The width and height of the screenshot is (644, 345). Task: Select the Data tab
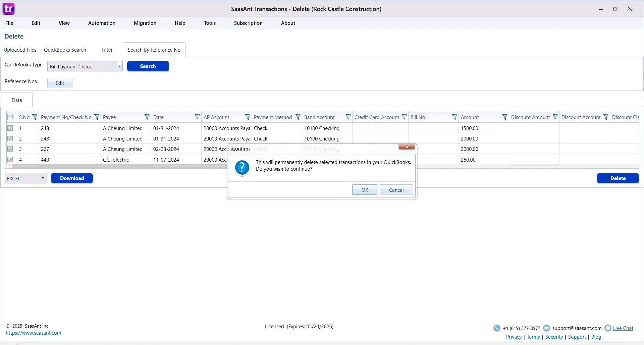click(17, 100)
